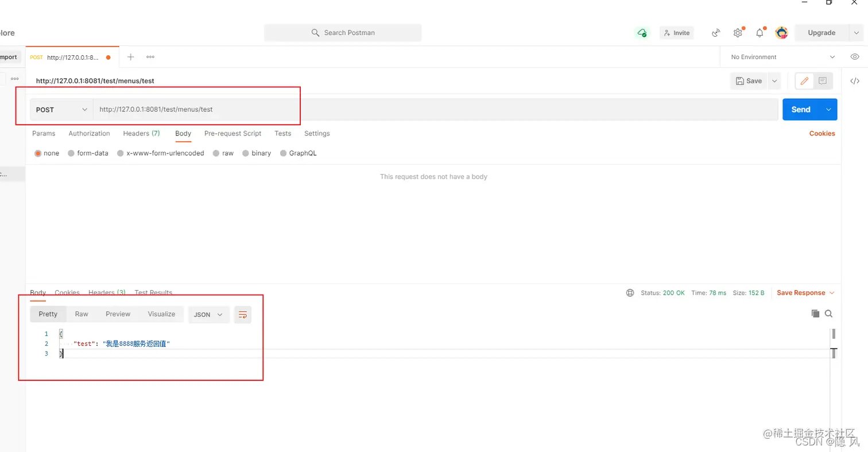Viewport: 868px width, 452px height.
Task: Copy response with the copy icon
Action: point(815,314)
